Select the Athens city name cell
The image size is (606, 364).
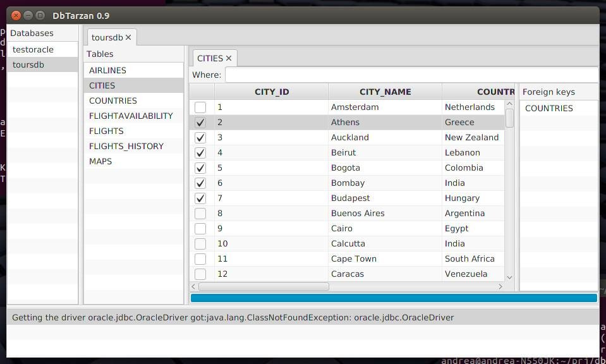click(385, 123)
